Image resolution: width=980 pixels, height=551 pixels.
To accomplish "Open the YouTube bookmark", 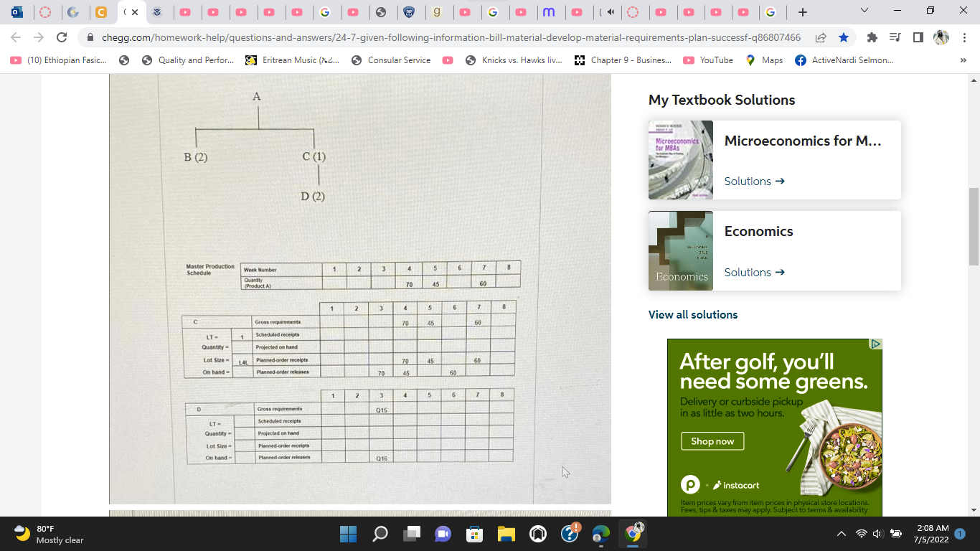I will pos(708,60).
